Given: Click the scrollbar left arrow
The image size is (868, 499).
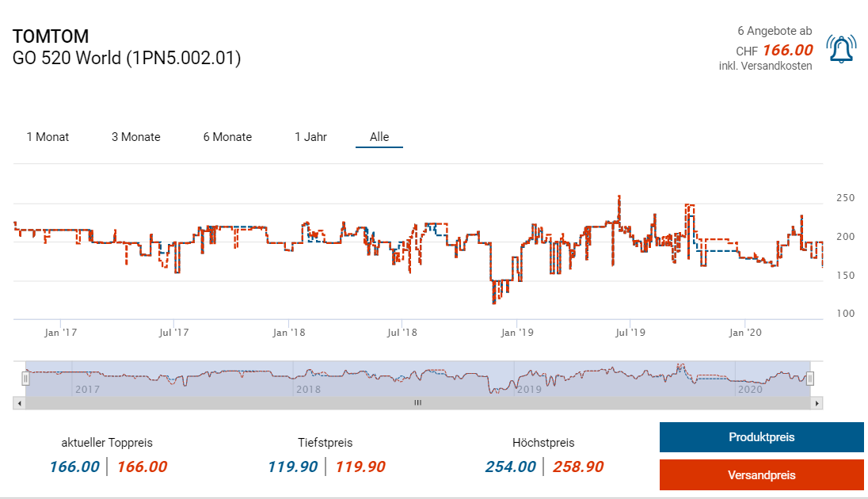Looking at the screenshot, I should (19, 403).
